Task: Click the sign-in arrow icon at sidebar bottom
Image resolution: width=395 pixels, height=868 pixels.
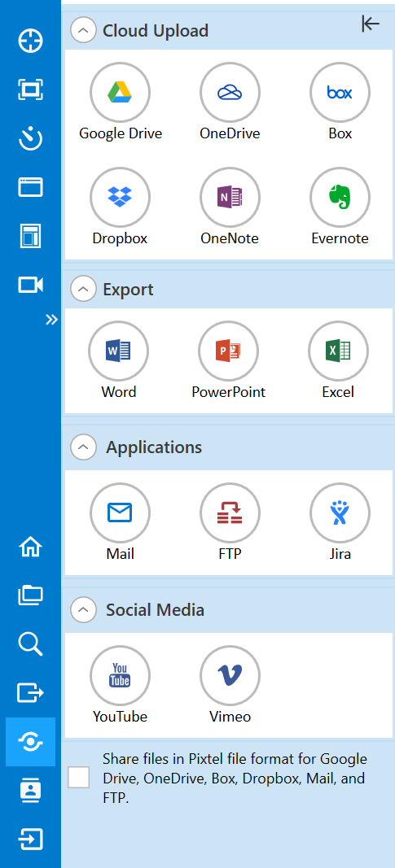Action: (30, 840)
